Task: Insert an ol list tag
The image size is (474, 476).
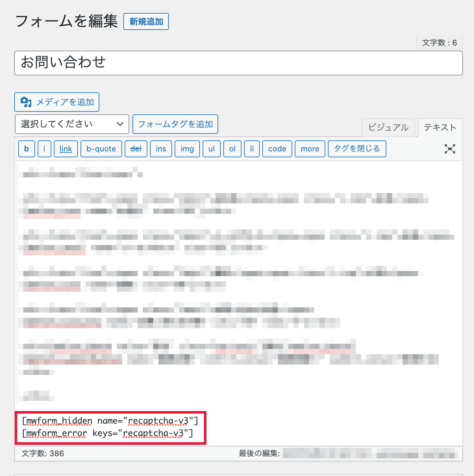Action: 232,149
